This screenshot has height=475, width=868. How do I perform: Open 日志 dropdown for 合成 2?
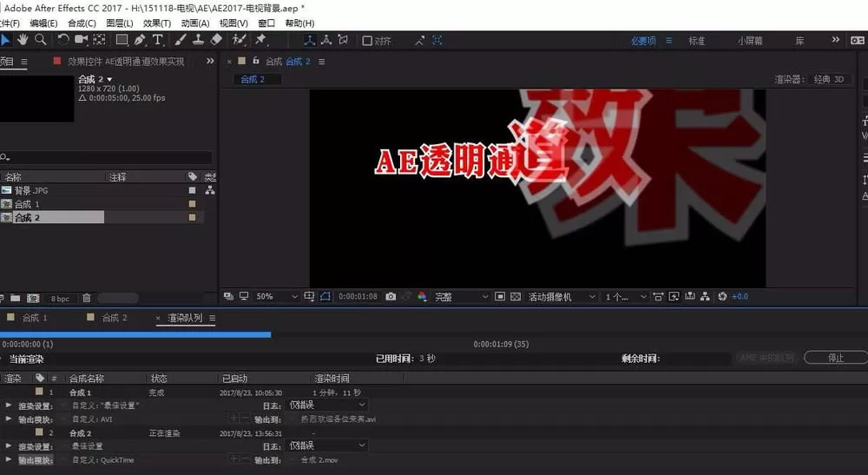[326, 445]
